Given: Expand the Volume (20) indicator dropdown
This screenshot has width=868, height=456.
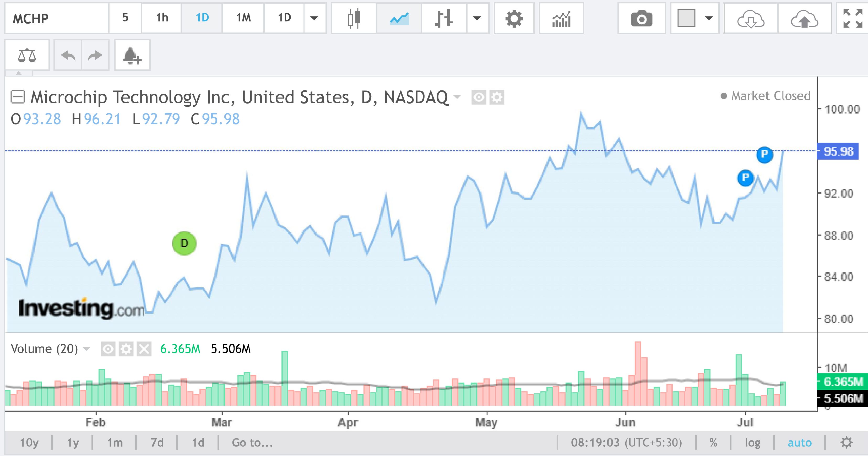Looking at the screenshot, I should (86, 349).
